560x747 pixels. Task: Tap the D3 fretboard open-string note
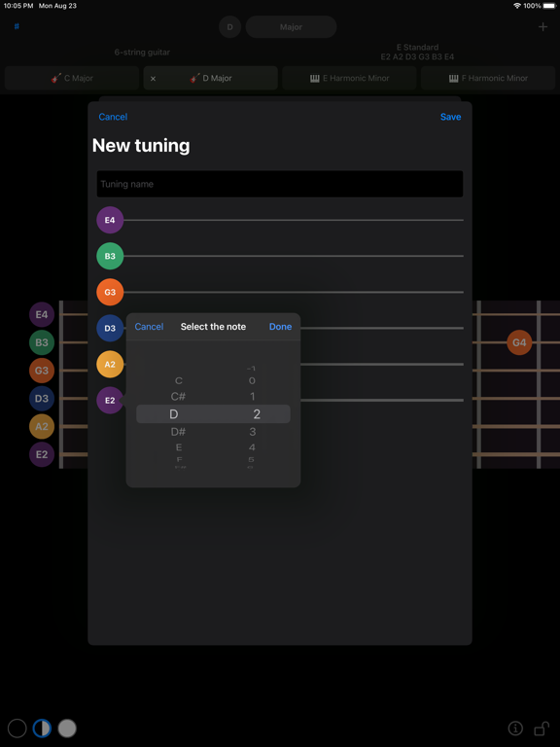(42, 398)
